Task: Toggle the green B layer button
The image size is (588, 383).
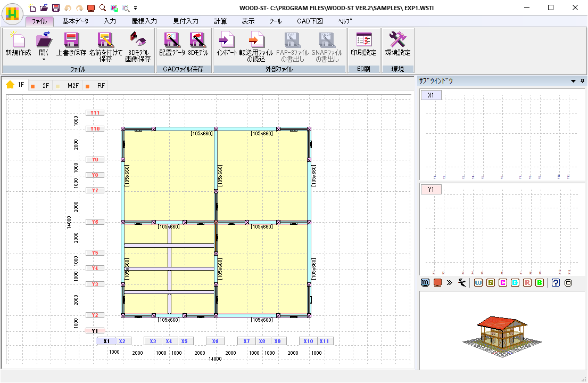Action: (x=539, y=283)
